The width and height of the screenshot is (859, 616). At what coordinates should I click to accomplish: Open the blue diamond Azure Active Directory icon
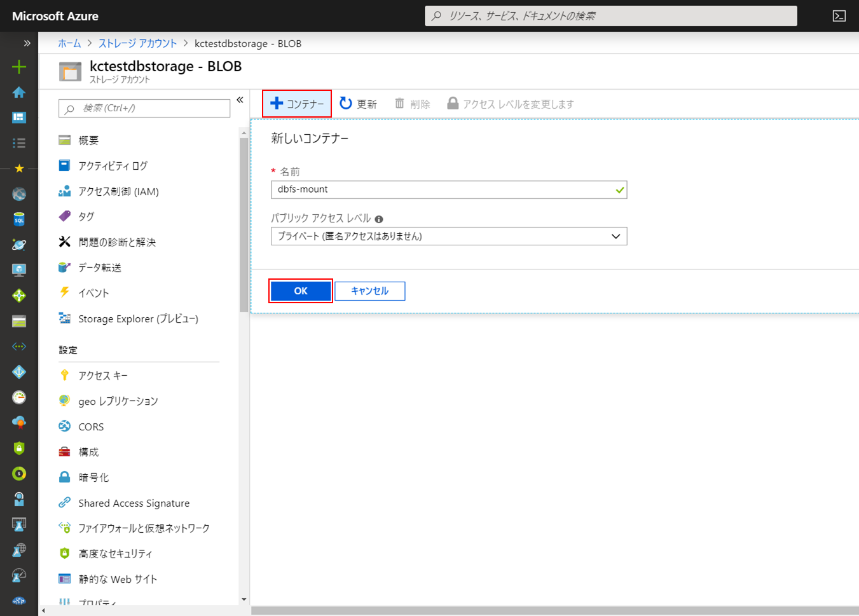[x=19, y=372]
